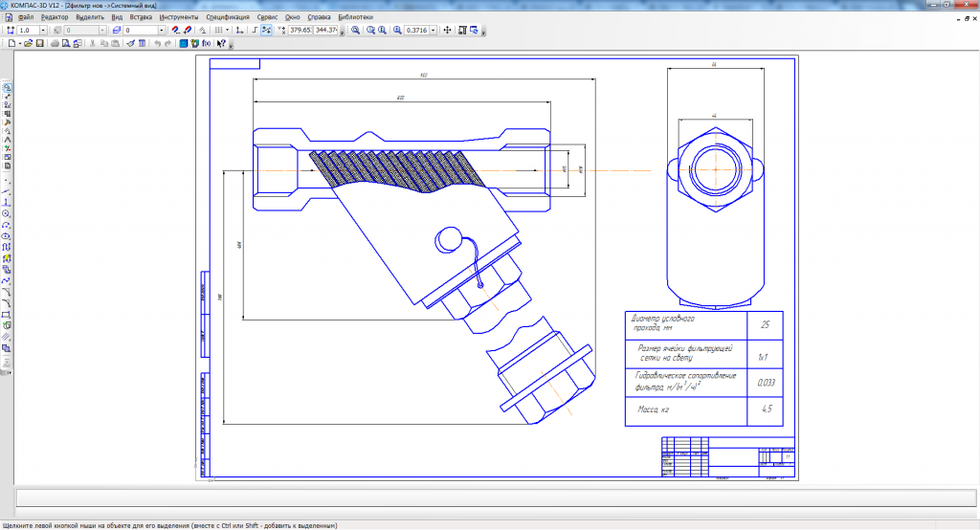
Task: Select the ellipse tool
Action: tap(7, 235)
